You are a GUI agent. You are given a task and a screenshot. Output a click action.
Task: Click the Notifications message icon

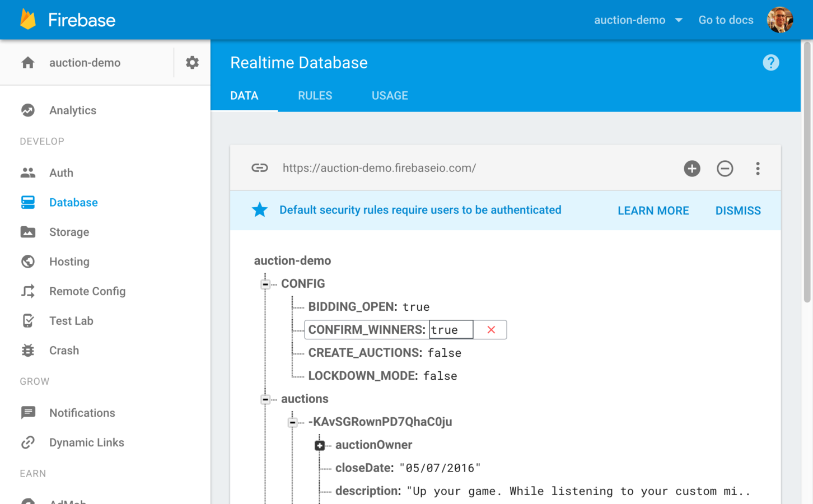click(x=28, y=413)
